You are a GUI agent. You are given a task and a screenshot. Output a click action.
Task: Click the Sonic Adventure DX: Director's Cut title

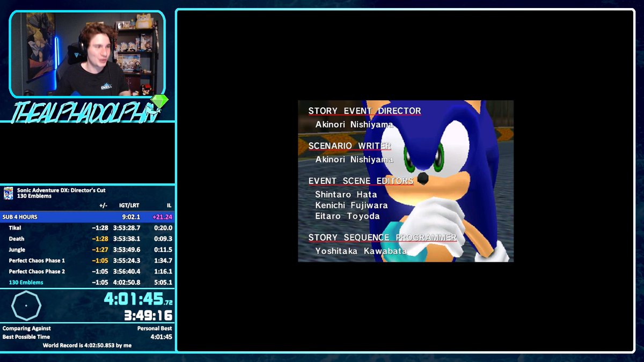click(61, 190)
